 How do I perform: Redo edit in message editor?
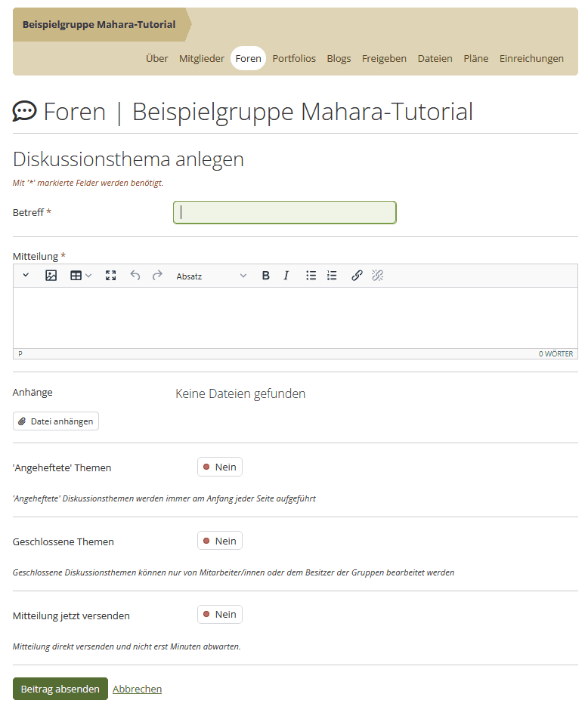157,276
